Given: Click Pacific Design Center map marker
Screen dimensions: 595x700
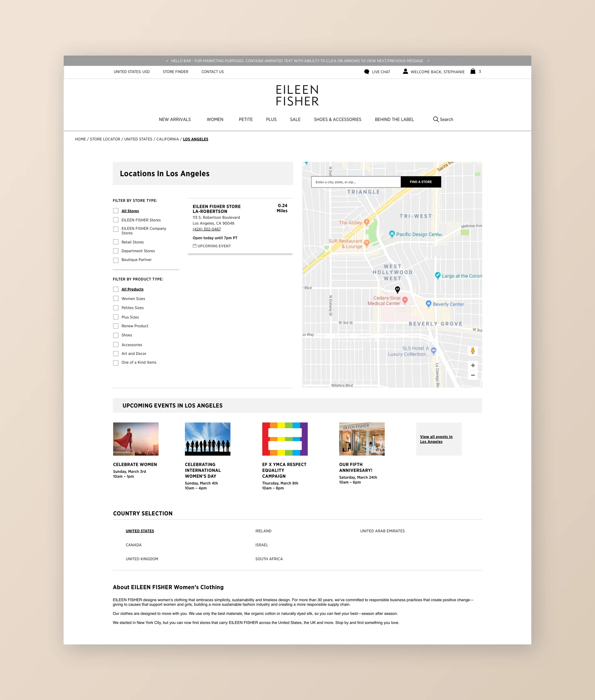Looking at the screenshot, I should pos(392,233).
